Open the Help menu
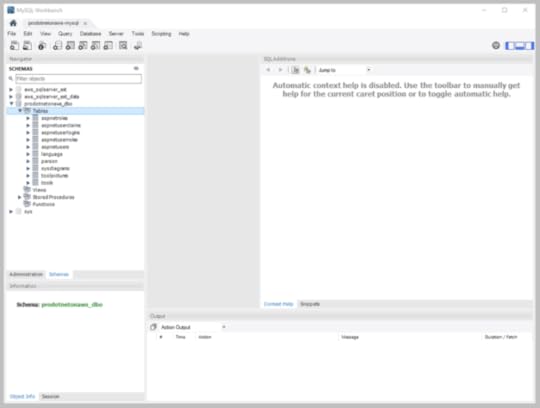The height and width of the screenshot is (408, 540). pyautogui.click(x=184, y=34)
